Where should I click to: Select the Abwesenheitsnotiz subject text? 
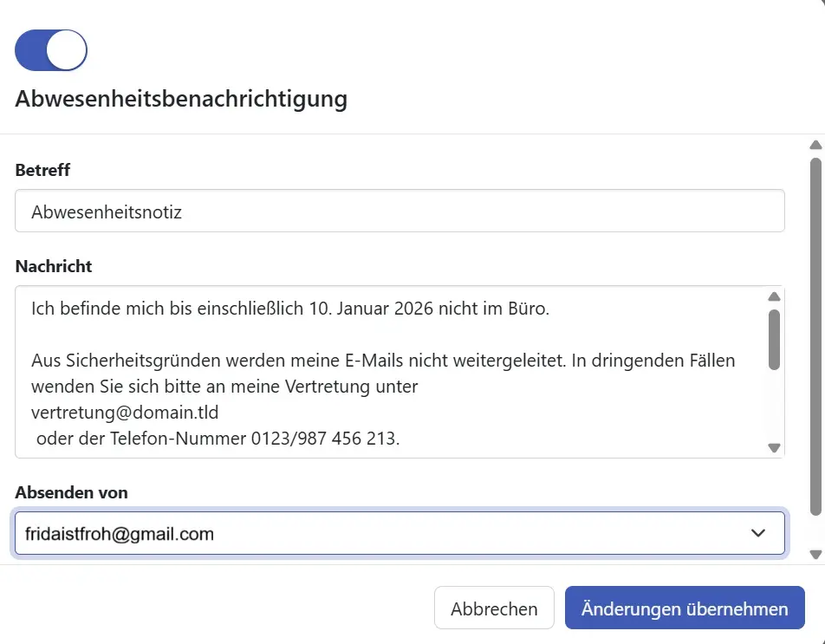coord(107,211)
